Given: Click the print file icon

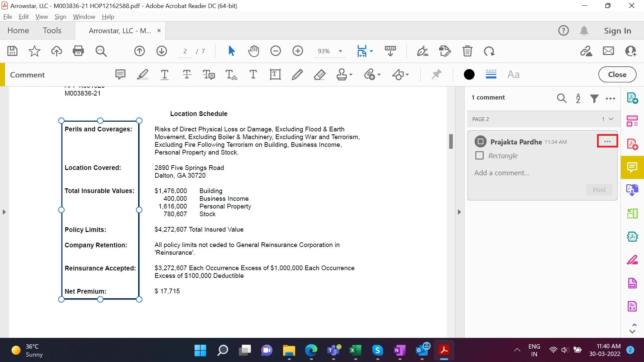Looking at the screenshot, I should 78,51.
